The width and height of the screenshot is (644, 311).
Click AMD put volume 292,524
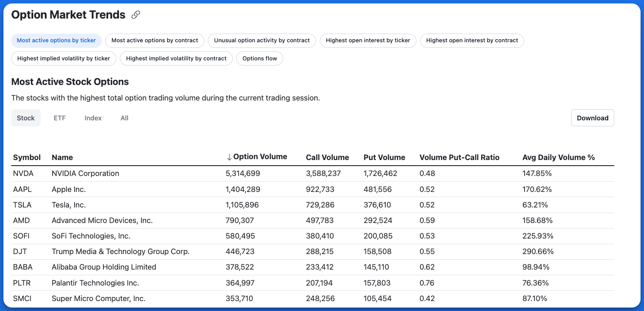(378, 220)
